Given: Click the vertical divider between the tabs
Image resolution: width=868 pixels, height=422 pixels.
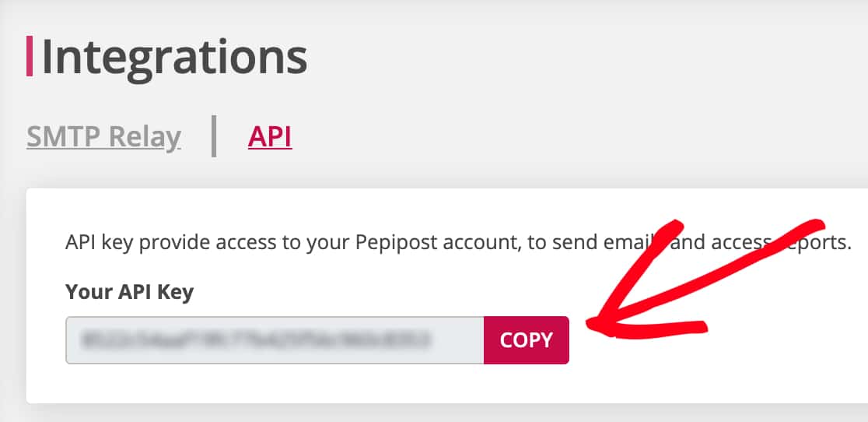Looking at the screenshot, I should [214, 136].
